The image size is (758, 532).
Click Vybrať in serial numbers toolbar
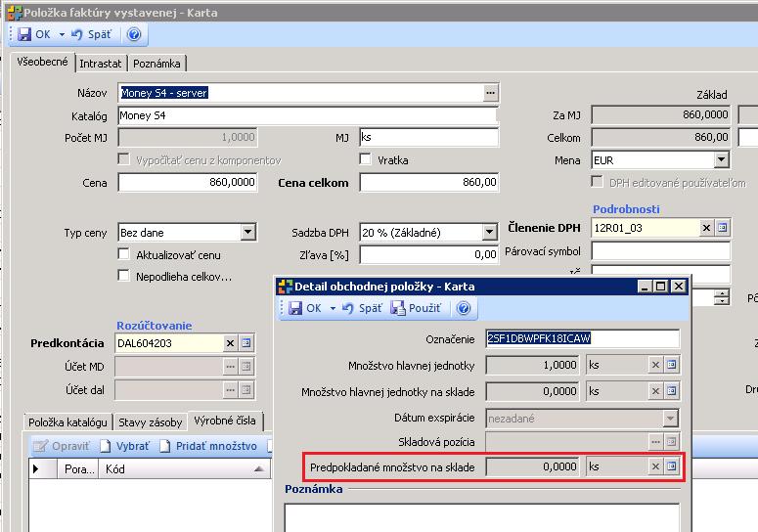(x=125, y=446)
